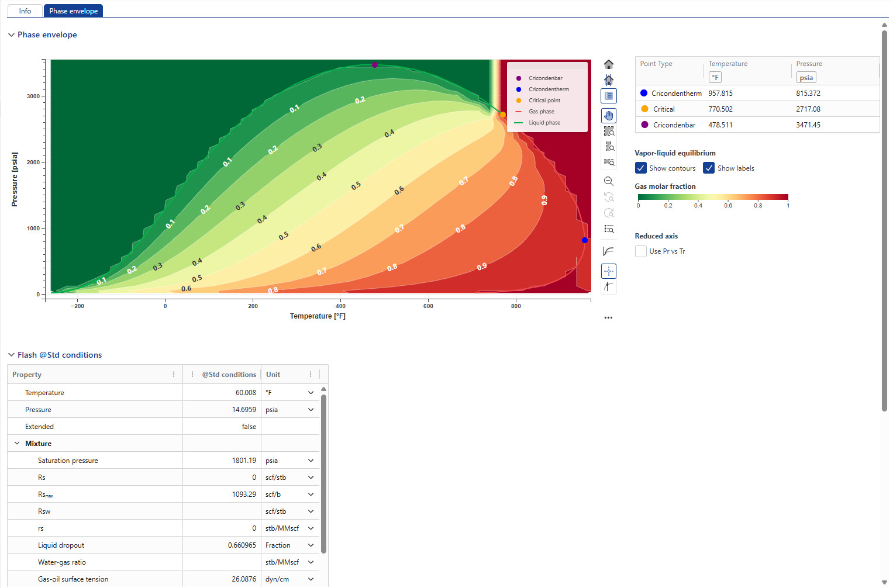Collapse the Phase envelope section
The width and height of the screenshot is (893, 588).
tap(11, 35)
